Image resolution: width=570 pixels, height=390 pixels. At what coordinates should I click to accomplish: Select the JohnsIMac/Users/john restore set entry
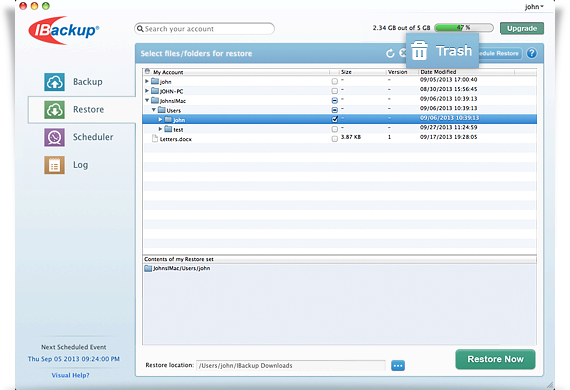click(177, 269)
